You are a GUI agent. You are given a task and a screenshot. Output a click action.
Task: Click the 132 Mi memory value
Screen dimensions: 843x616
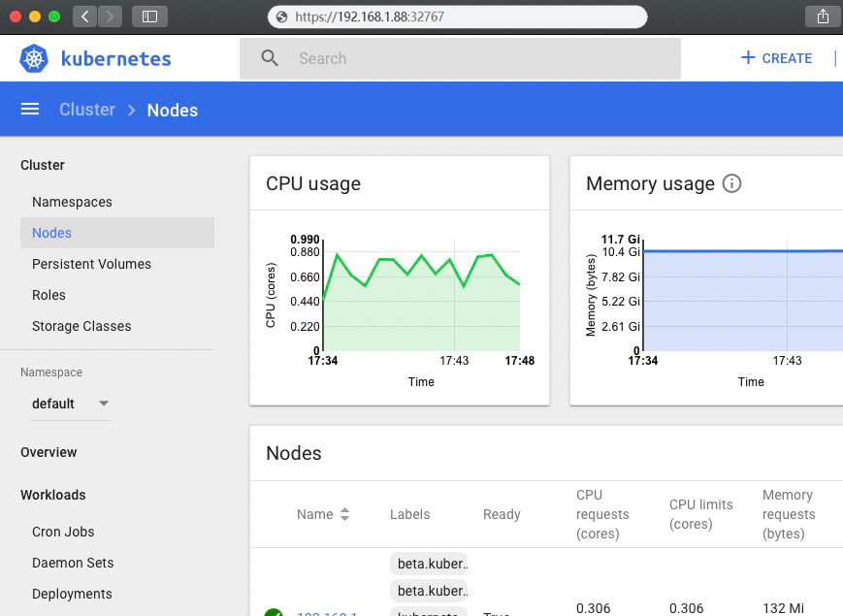783,608
